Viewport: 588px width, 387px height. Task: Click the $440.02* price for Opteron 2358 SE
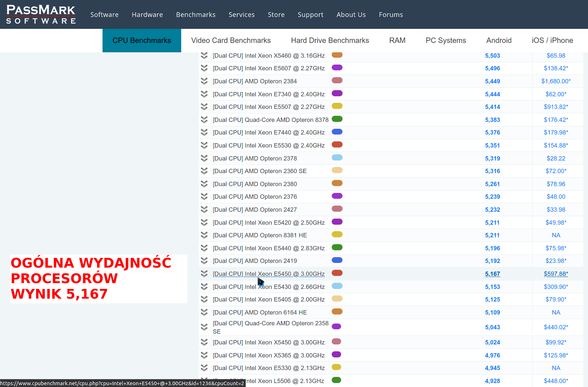pos(556,327)
